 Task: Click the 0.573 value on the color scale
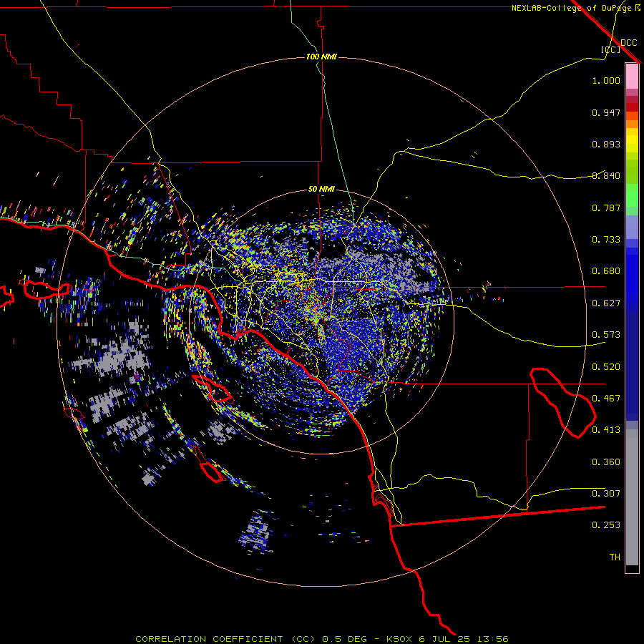pos(606,335)
